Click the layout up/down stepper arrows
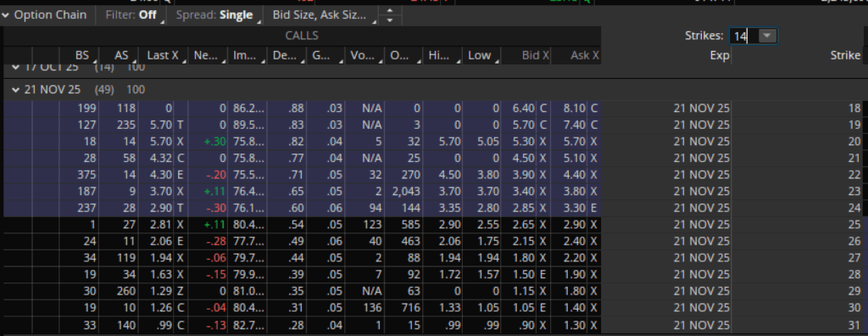This screenshot has width=868, height=336. click(x=390, y=15)
